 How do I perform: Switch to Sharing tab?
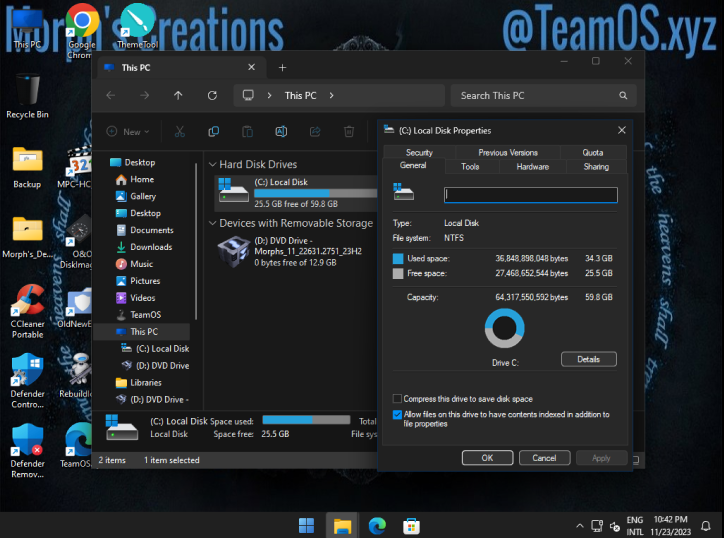tap(596, 167)
